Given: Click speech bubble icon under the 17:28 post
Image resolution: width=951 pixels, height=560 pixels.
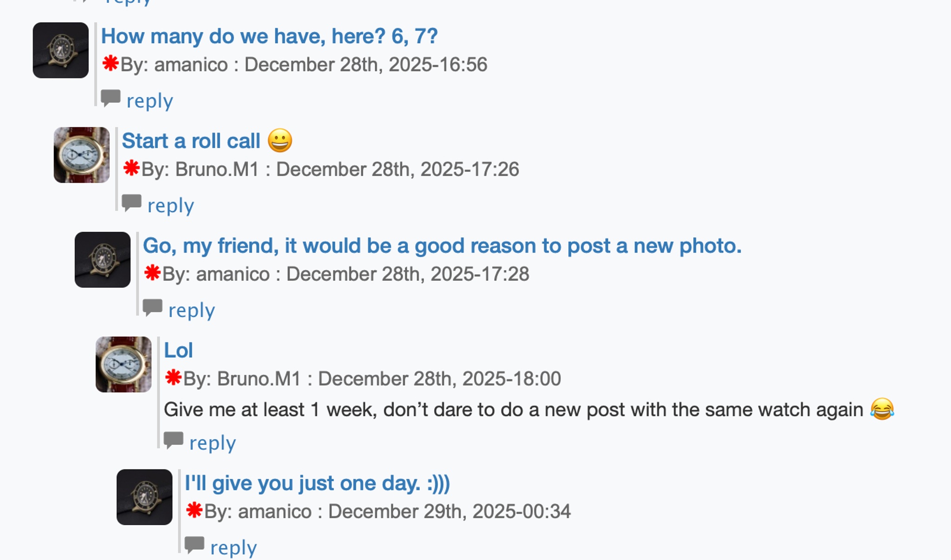Looking at the screenshot, I should point(152,307).
